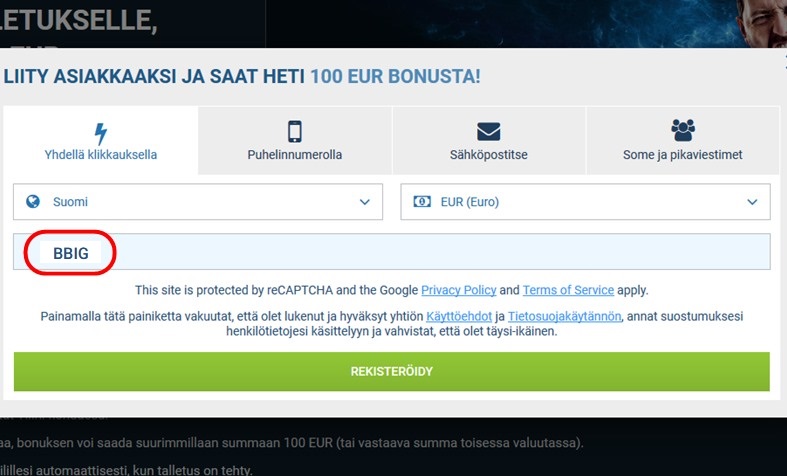Expand the Suomi dropdown chevron
The height and width of the screenshot is (476, 787).
tap(364, 202)
